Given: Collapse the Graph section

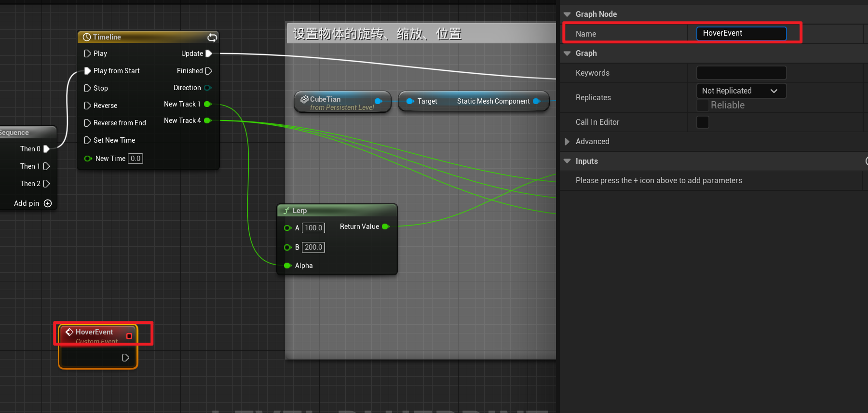Looking at the screenshot, I should (x=567, y=53).
